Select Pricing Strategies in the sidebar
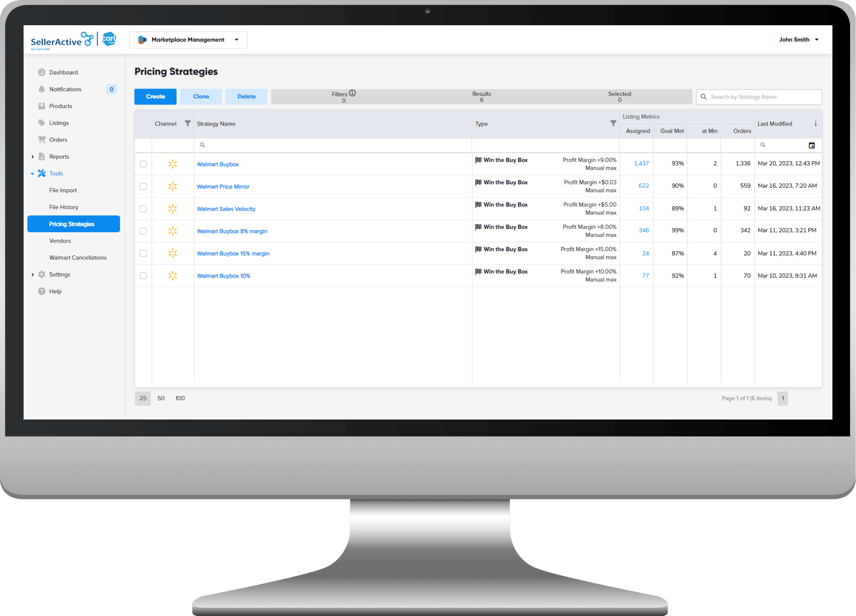Viewport: 856px width, 616px height. click(x=74, y=224)
